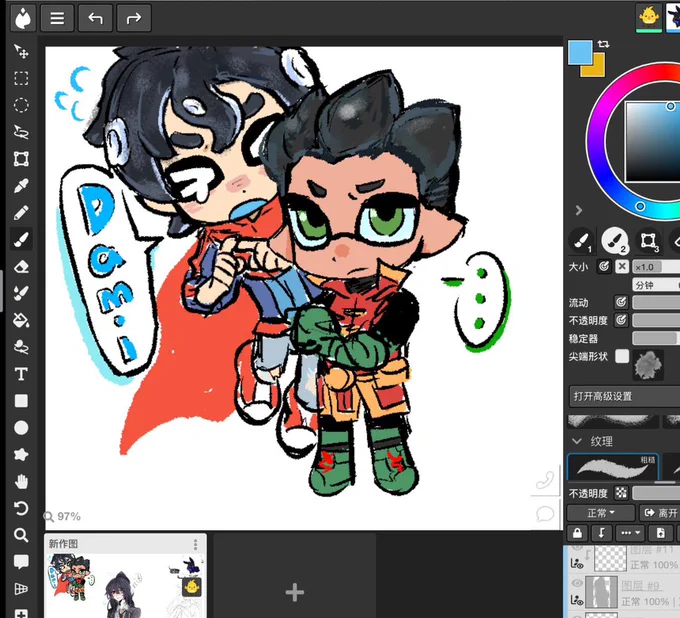Pick the yellow background color swatch
The height and width of the screenshot is (618, 680).
click(598, 69)
